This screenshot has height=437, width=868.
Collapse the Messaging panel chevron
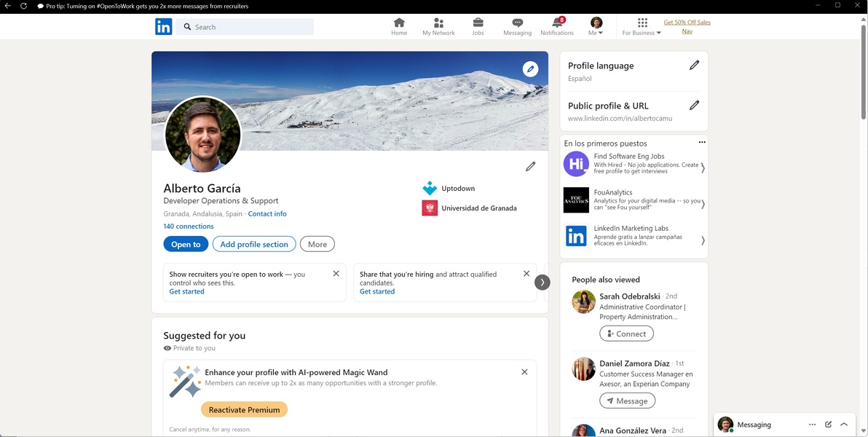[844, 425]
